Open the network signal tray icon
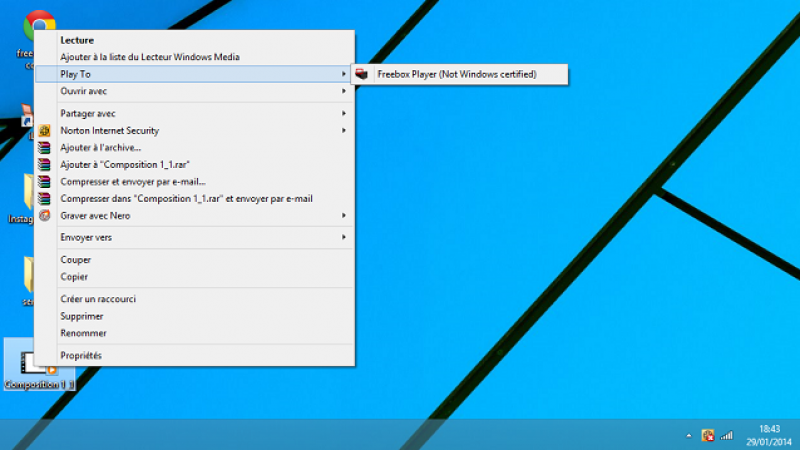Image resolution: width=800 pixels, height=450 pixels. (726, 435)
